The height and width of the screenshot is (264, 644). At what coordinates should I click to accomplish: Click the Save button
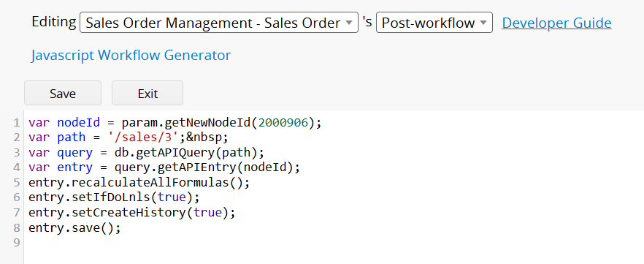tap(63, 93)
